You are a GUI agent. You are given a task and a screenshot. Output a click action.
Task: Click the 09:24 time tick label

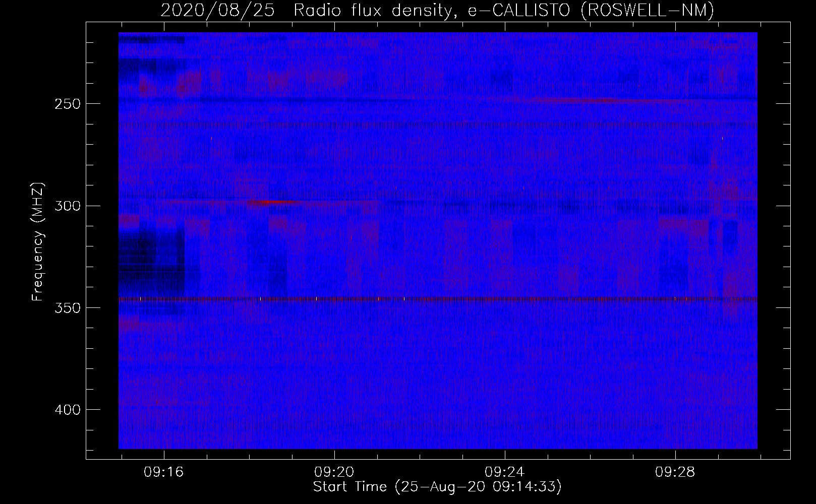(505, 472)
